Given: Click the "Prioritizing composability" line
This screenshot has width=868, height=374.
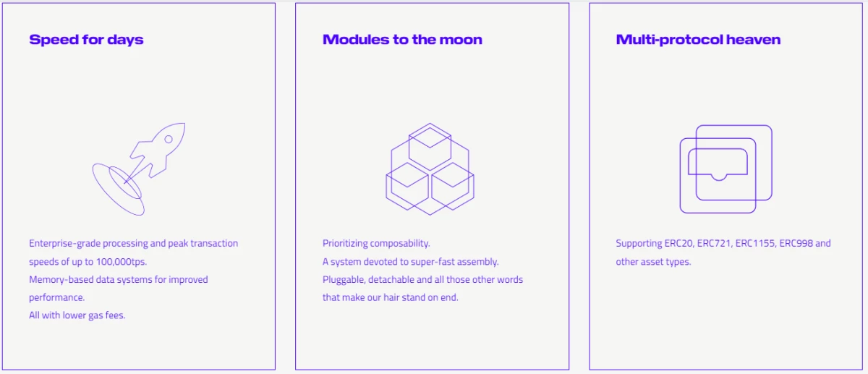Looking at the screenshot, I should click(376, 243).
